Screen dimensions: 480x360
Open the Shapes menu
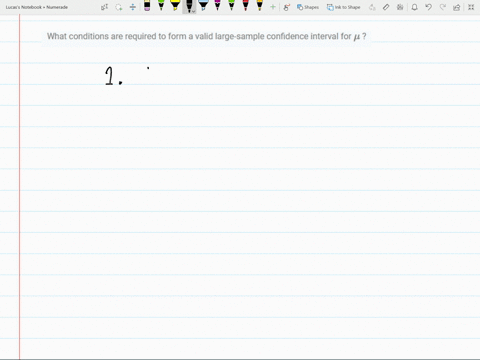point(308,7)
